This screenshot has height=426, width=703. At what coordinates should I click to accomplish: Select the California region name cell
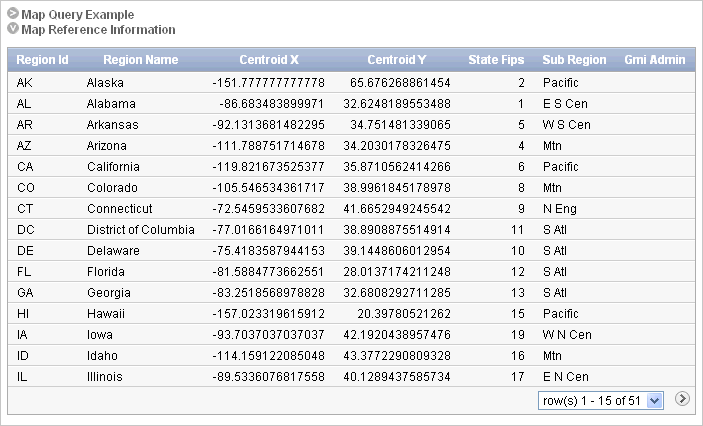point(113,167)
